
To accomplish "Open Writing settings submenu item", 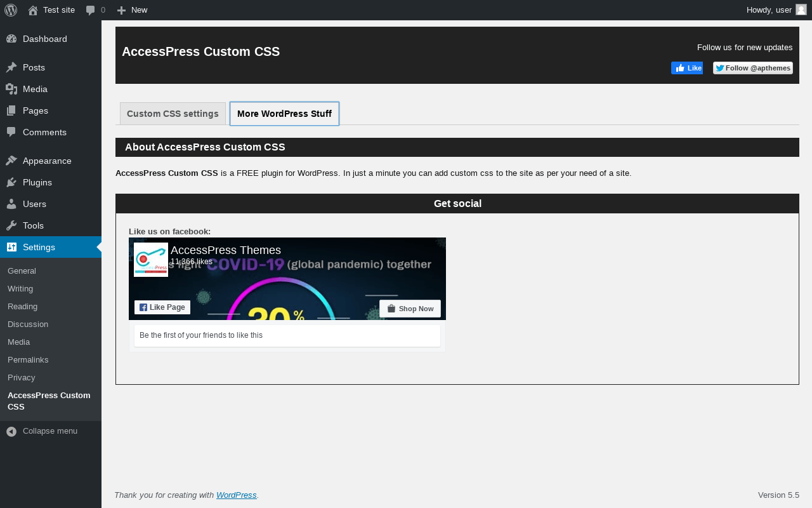I will tap(20, 288).
